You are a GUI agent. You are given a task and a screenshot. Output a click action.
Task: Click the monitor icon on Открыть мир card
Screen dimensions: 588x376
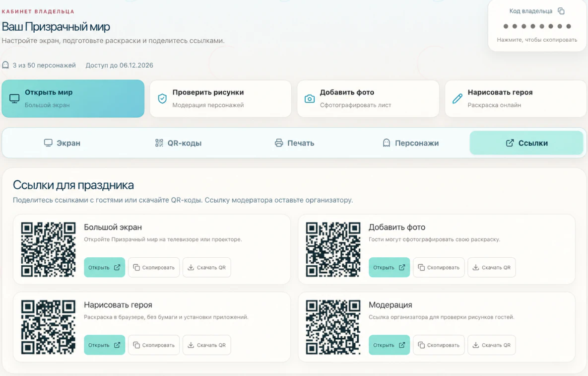pyautogui.click(x=14, y=99)
